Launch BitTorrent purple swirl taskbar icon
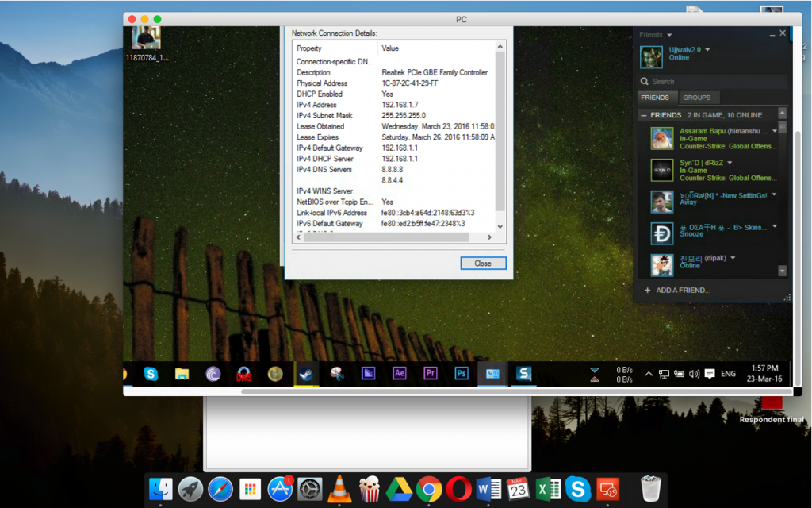This screenshot has width=812, height=508. (x=213, y=374)
